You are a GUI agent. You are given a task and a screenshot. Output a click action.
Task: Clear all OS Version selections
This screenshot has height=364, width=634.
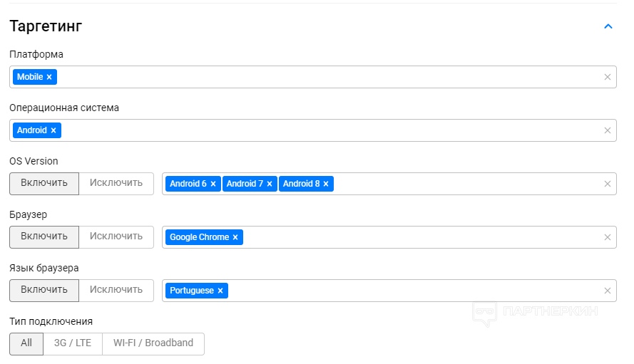click(608, 184)
